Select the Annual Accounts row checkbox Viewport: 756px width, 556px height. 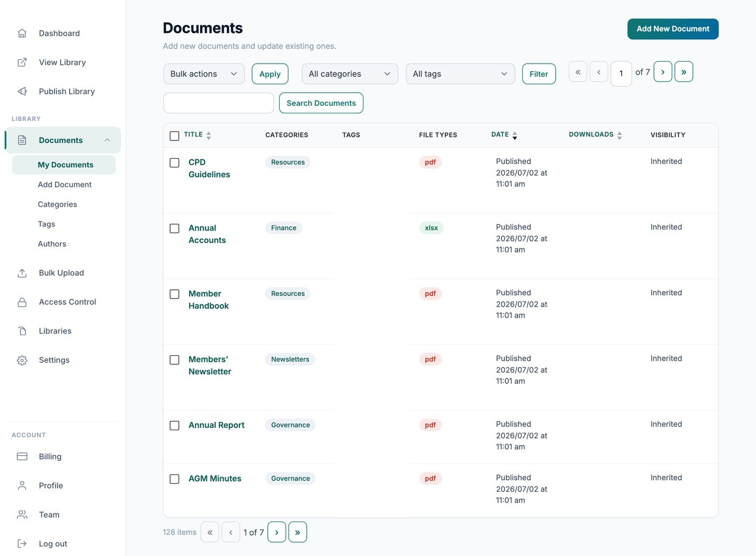(174, 228)
